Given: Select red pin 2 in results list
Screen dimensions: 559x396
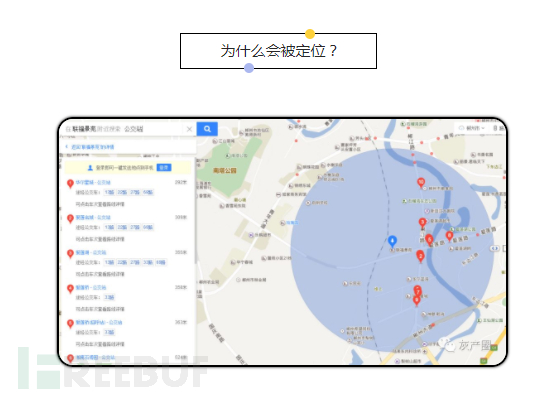Looking at the screenshot, I should (70, 218).
